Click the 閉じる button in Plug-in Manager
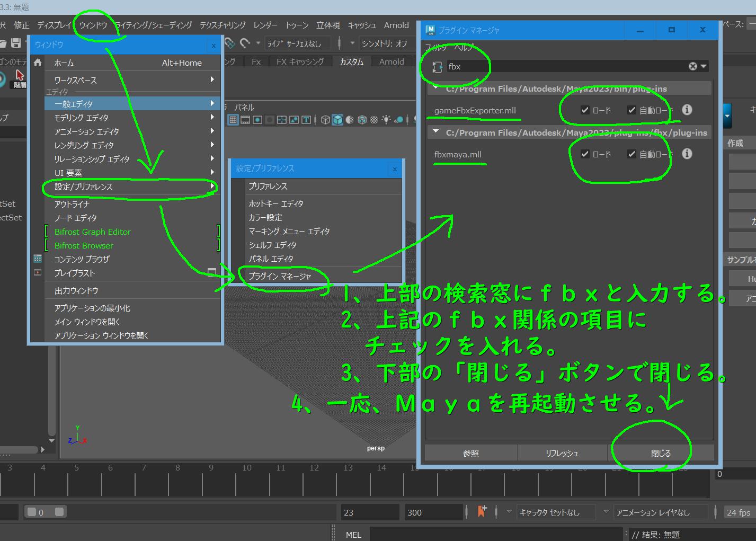Image resolution: width=756 pixels, height=541 pixels. [x=661, y=453]
